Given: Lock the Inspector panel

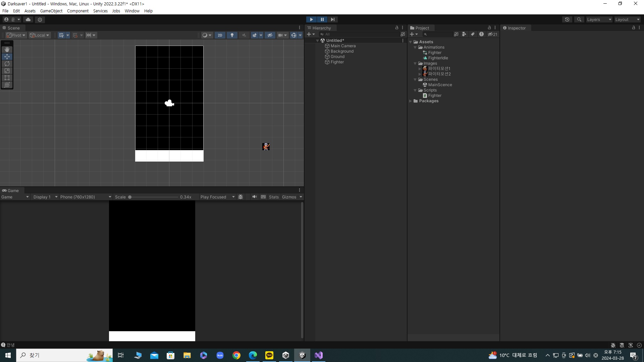Looking at the screenshot, I should 634,28.
